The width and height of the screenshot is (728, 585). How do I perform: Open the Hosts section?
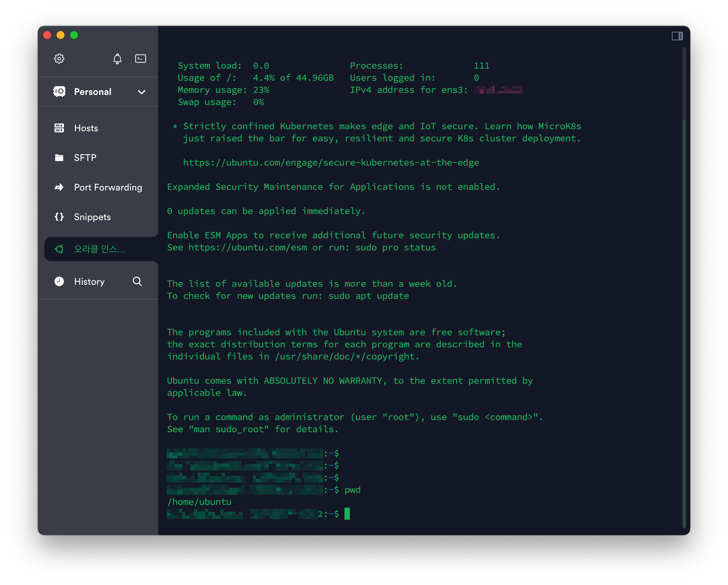pyautogui.click(x=86, y=128)
